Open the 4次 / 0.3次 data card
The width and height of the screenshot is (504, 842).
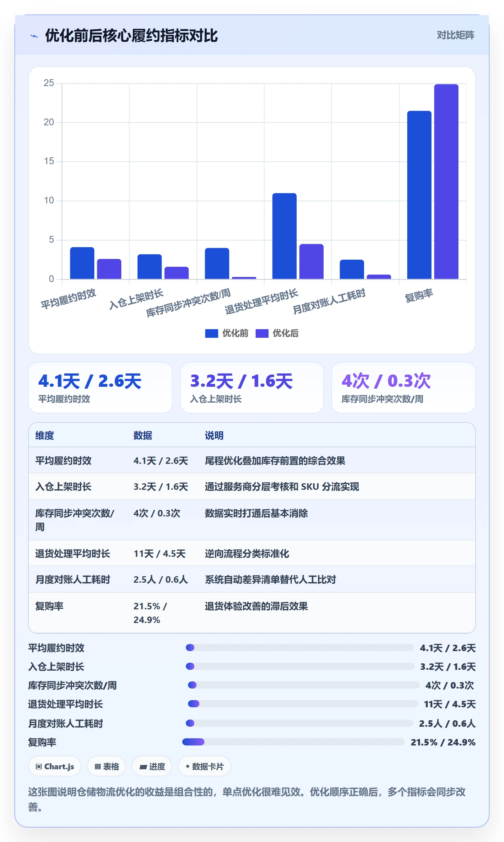[404, 388]
